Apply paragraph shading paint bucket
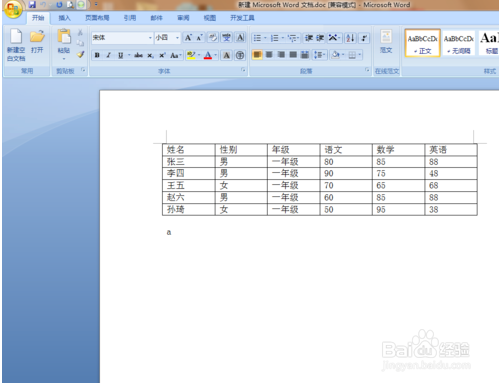499x383 pixels. tap(336, 55)
